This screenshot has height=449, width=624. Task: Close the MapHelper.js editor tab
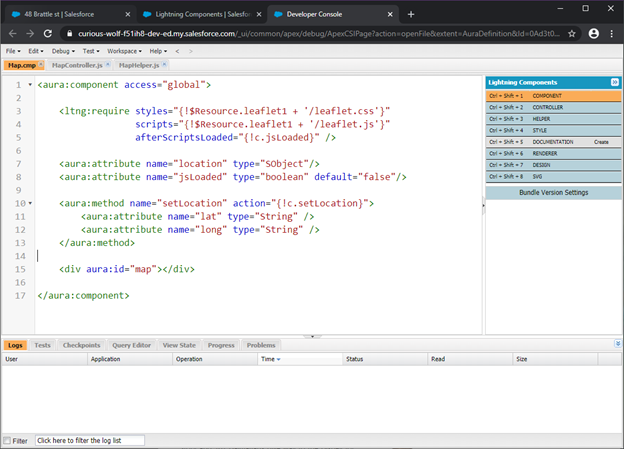(x=164, y=64)
